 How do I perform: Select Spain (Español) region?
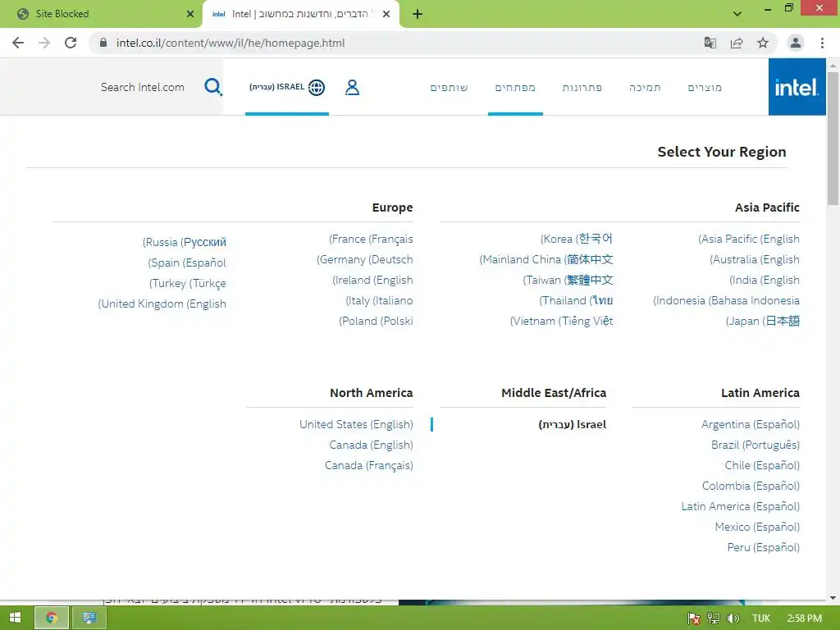pos(187,262)
